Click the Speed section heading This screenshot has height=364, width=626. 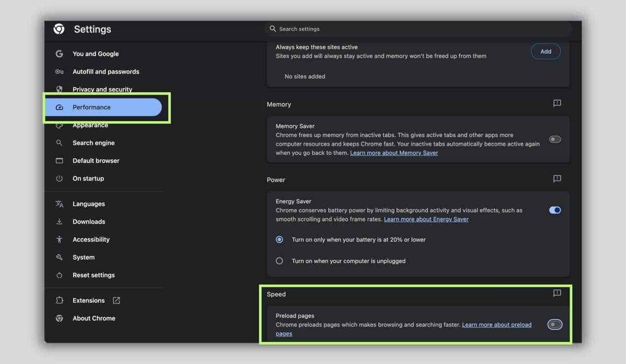[276, 294]
